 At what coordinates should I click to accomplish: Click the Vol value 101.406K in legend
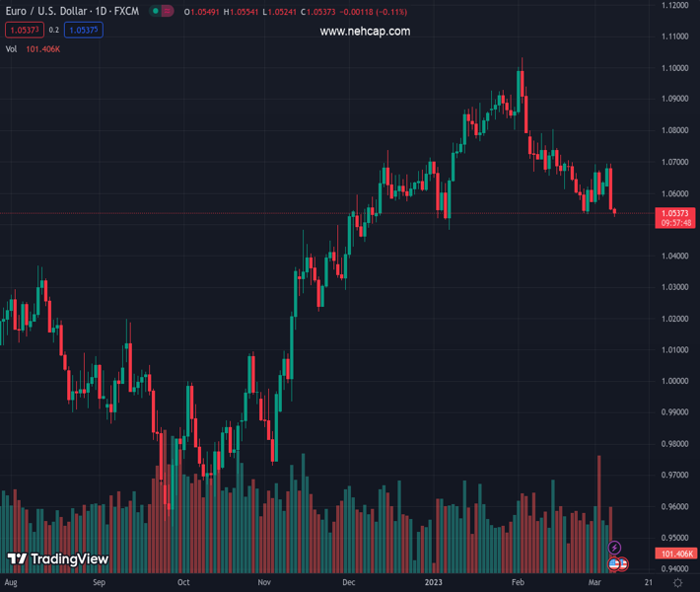pyautogui.click(x=42, y=49)
